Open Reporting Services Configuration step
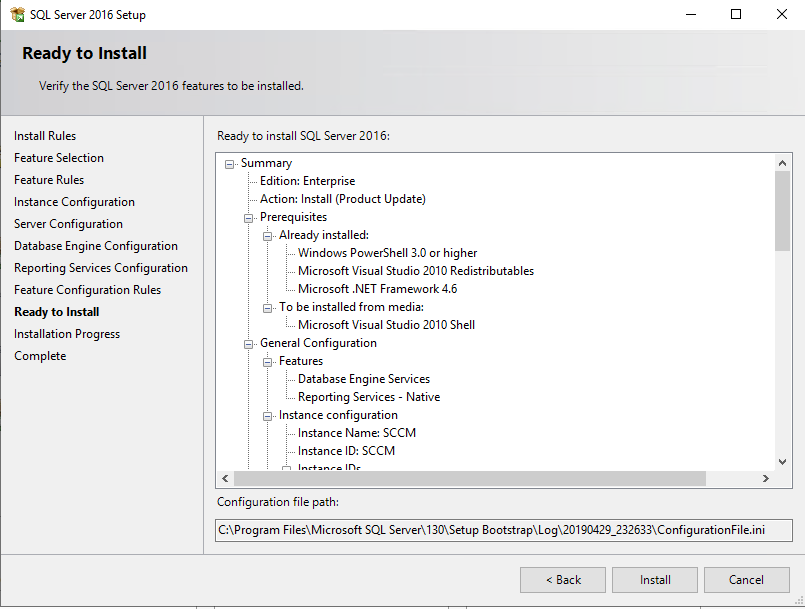The image size is (805, 609). click(101, 268)
